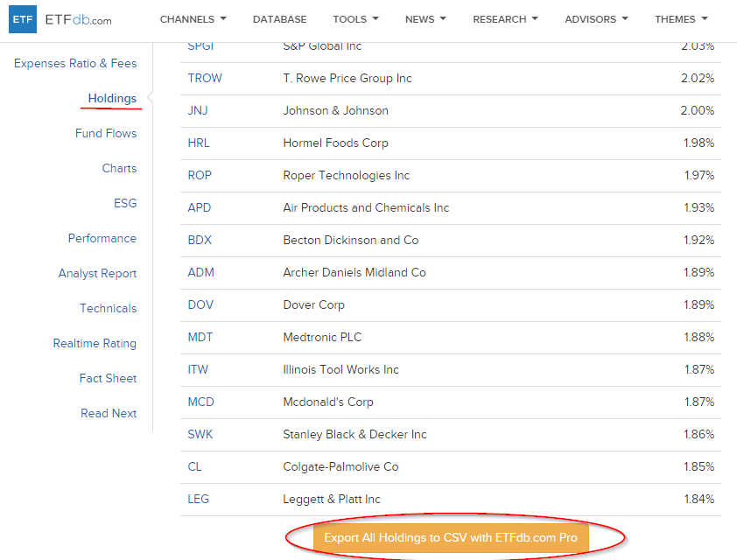Jump to Performance section
737x560 pixels.
pos(102,238)
